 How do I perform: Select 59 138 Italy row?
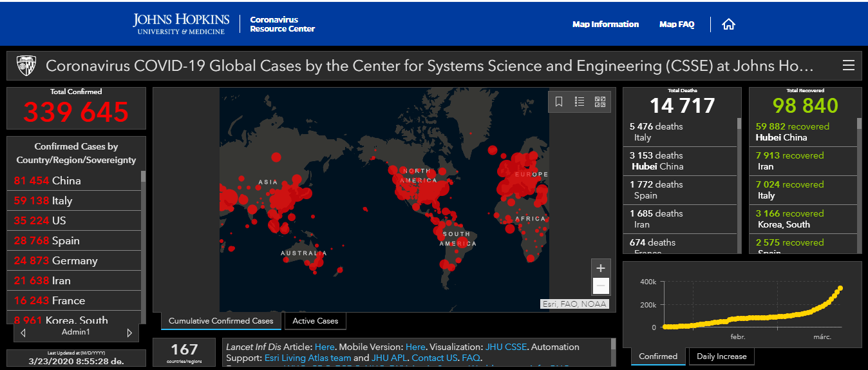pos(74,200)
